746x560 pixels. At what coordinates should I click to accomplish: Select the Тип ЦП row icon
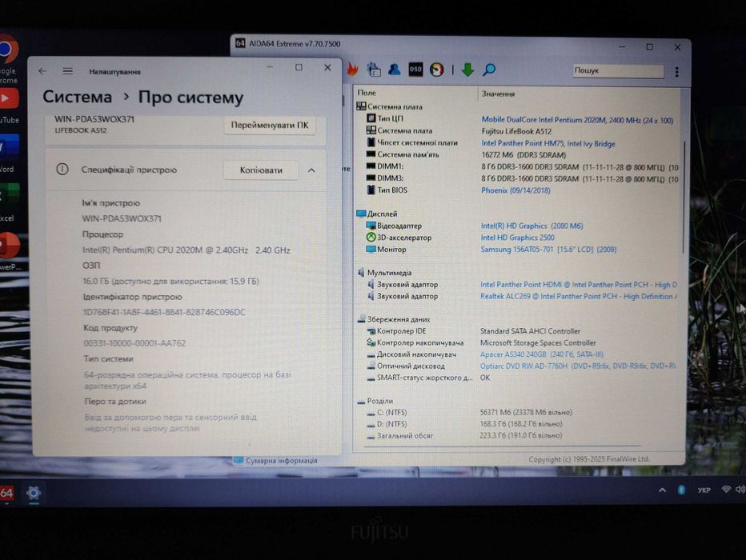[371, 118]
